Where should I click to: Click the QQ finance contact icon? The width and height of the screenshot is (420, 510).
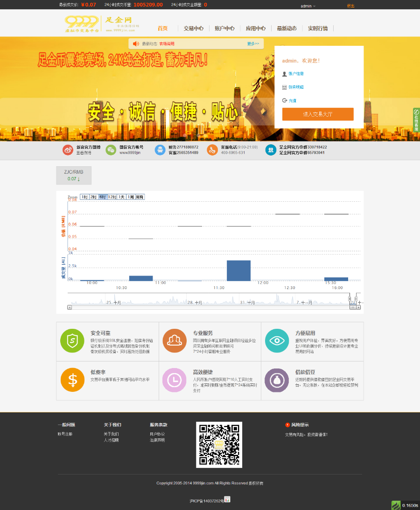[x=160, y=150]
